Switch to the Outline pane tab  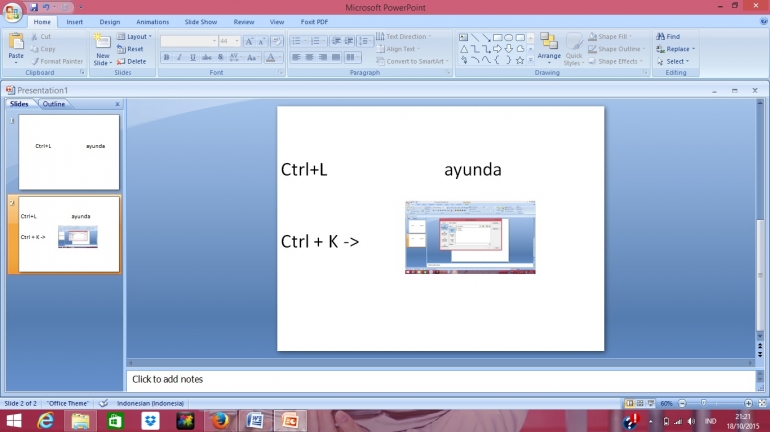coord(54,104)
